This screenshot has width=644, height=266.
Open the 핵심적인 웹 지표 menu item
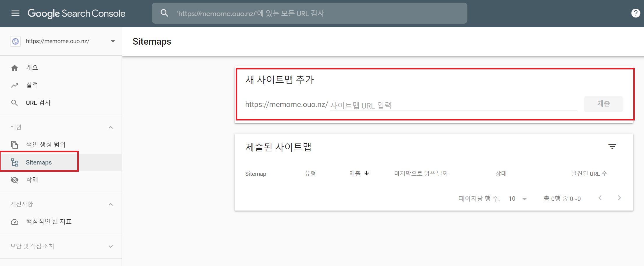point(61,222)
